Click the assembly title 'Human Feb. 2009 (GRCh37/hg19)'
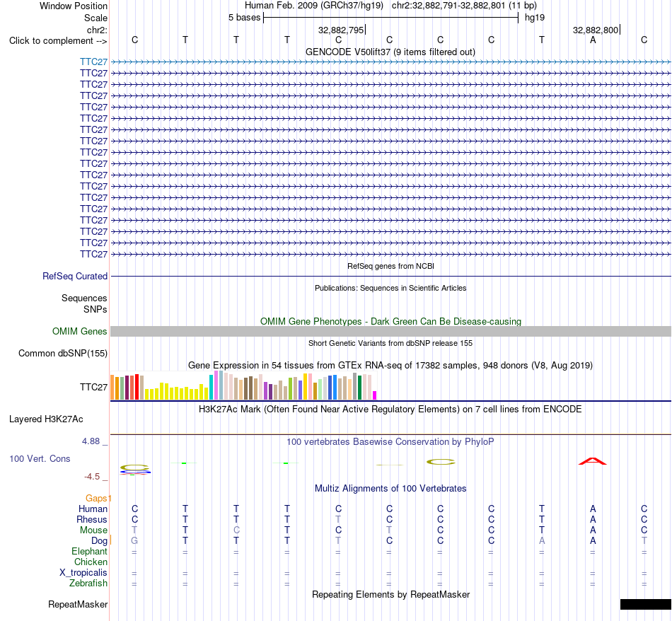This screenshot has height=621, width=672. (313, 6)
